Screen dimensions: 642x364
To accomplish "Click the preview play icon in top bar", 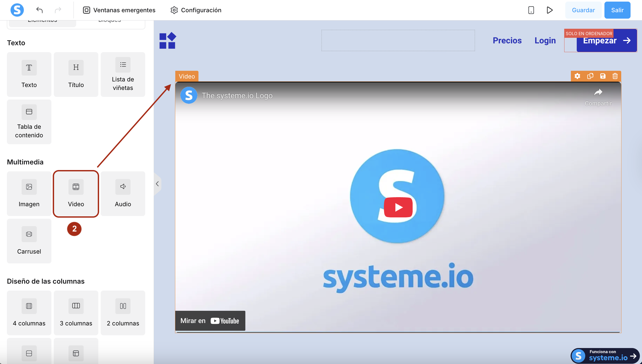I will (x=550, y=10).
